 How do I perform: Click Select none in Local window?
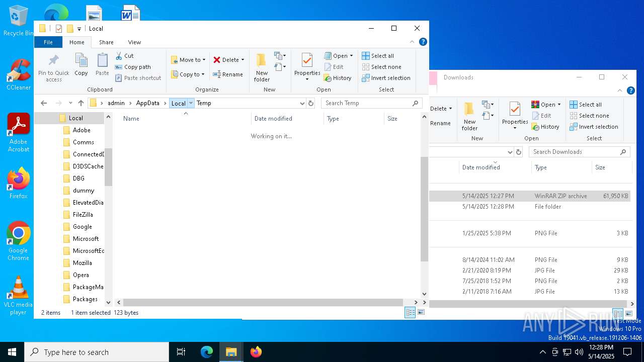click(381, 67)
